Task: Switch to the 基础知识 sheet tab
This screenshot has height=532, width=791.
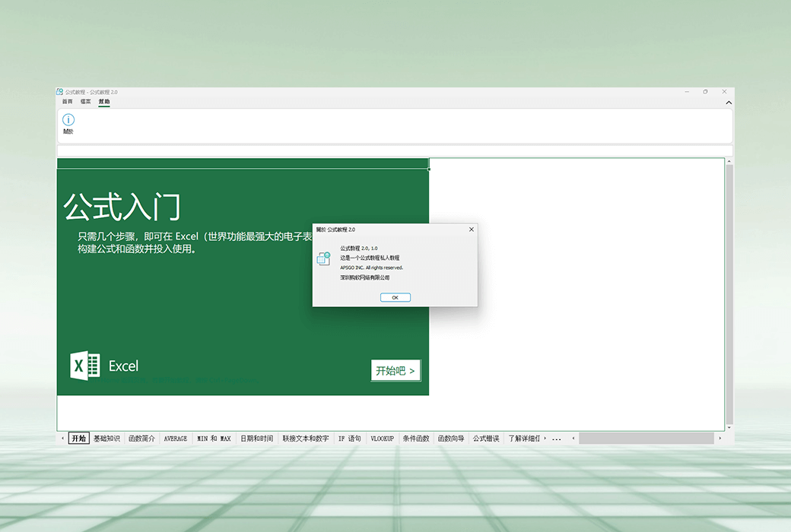Action: tap(106, 439)
